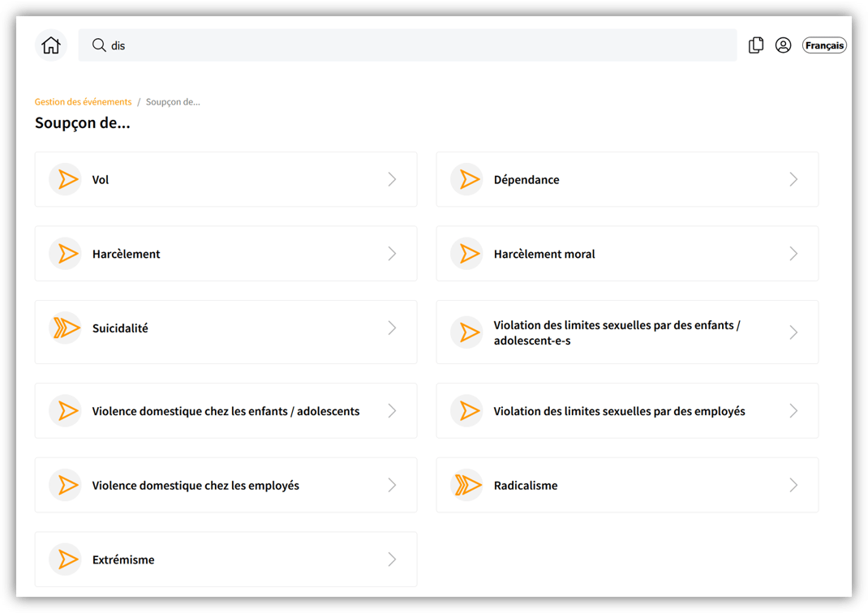868x613 pixels.
Task: Expand chevron on Violation des limites sexuelles par des employés
Action: 793,411
